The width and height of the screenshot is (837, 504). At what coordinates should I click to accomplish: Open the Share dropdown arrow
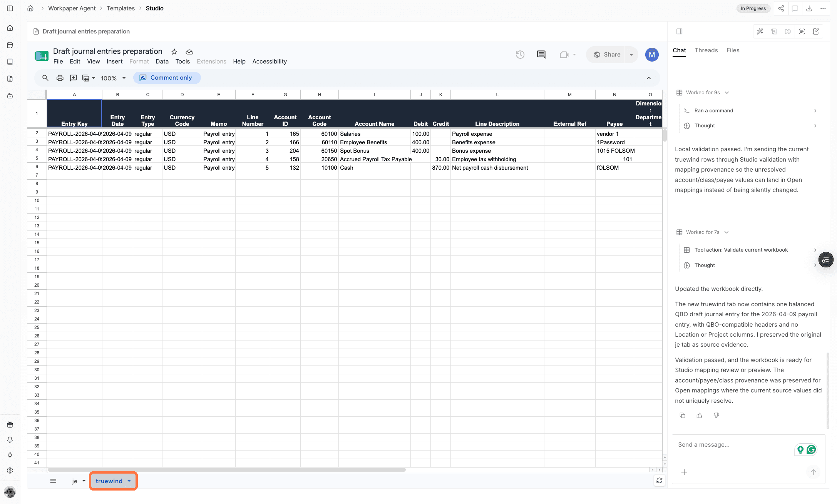(x=631, y=55)
